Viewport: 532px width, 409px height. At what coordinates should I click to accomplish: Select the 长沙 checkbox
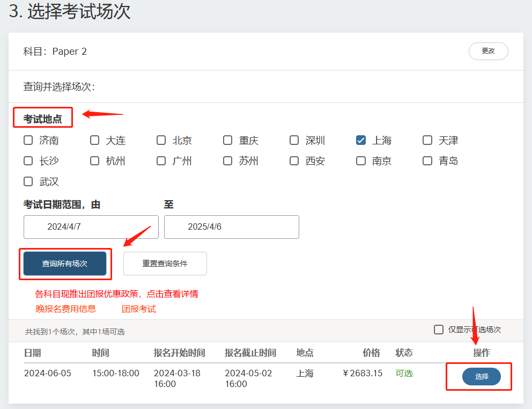[x=28, y=161]
